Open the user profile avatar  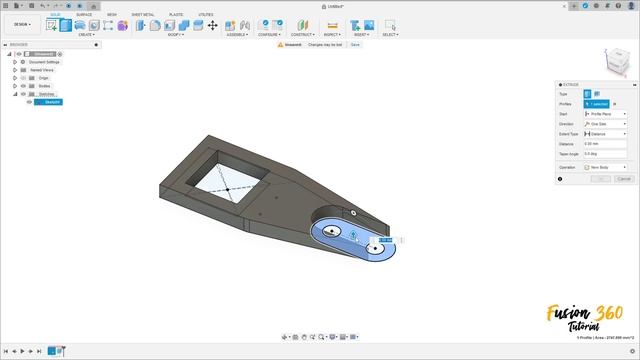click(631, 6)
